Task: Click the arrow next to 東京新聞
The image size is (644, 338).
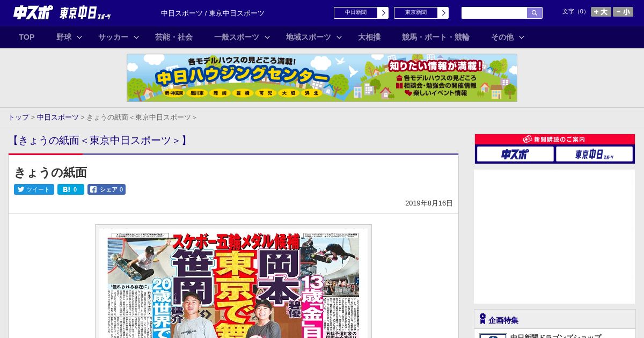Action: coord(443,13)
